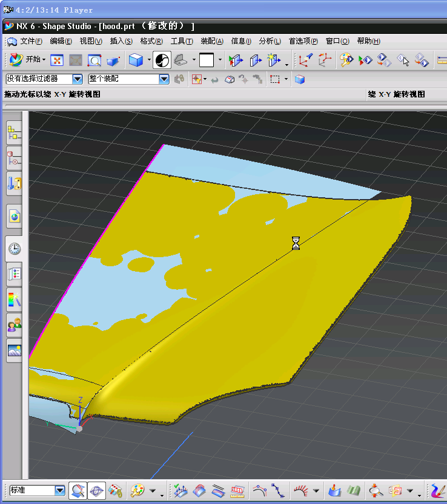Click the white background color swatch

207,60
